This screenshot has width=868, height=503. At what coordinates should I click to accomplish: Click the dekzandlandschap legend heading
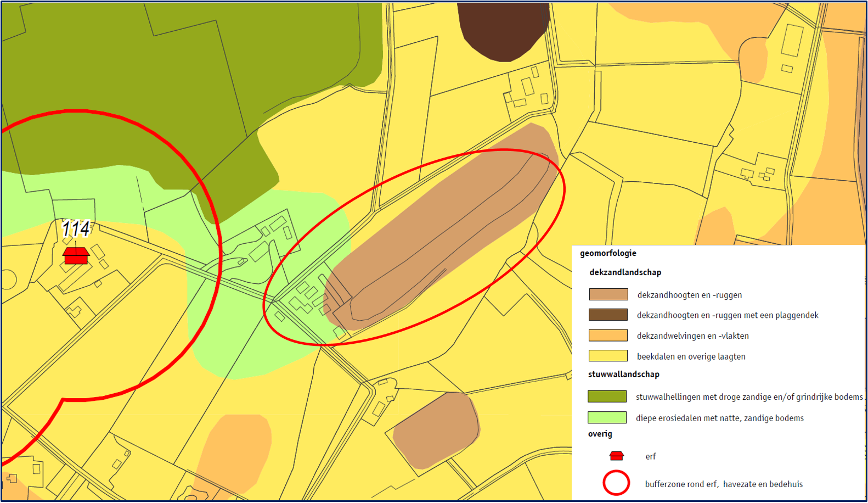point(625,272)
